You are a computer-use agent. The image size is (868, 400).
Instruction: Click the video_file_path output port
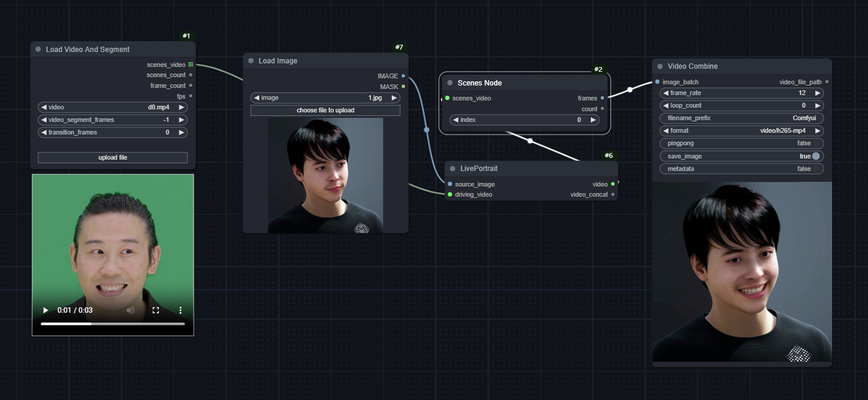(827, 82)
